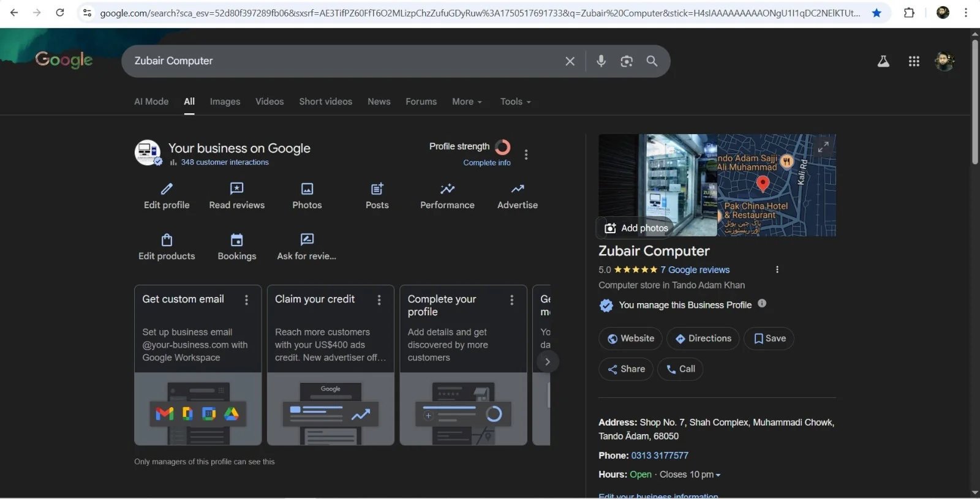Click the Google logo
The height and width of the screenshot is (499, 980).
pyautogui.click(x=64, y=60)
